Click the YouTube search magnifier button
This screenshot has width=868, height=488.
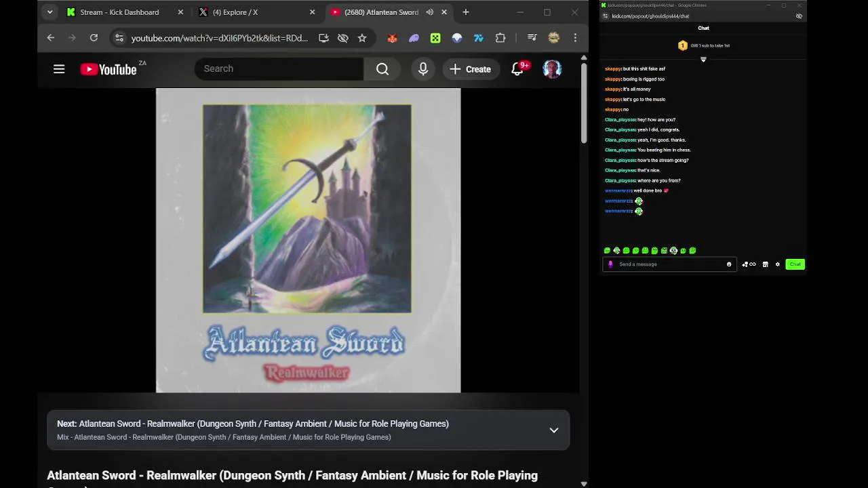click(x=382, y=69)
